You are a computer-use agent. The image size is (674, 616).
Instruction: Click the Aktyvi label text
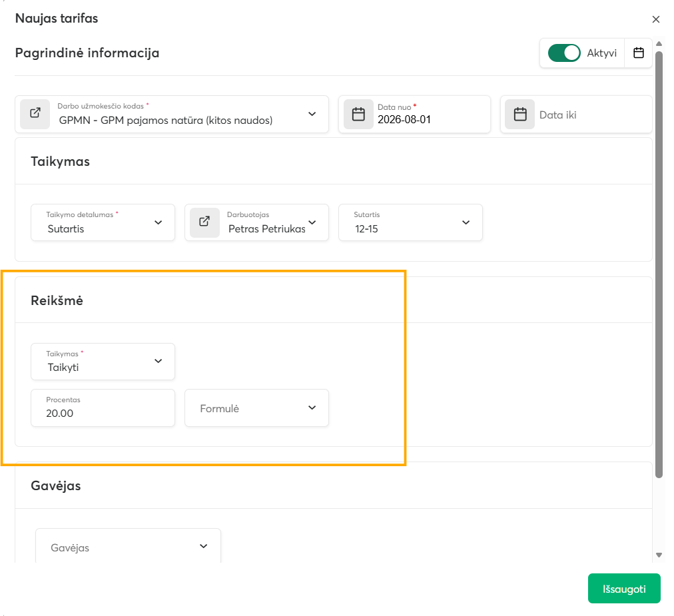[x=602, y=53]
